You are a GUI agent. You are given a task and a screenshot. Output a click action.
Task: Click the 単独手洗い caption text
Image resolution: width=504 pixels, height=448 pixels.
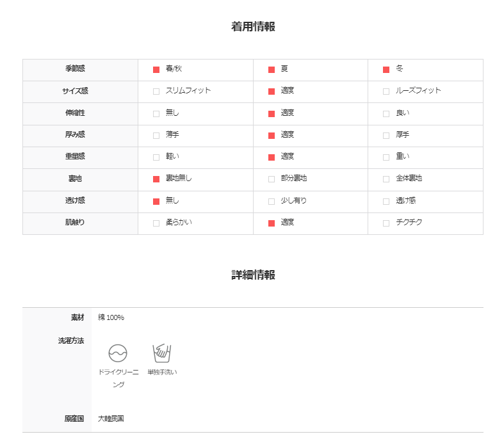[x=162, y=372]
